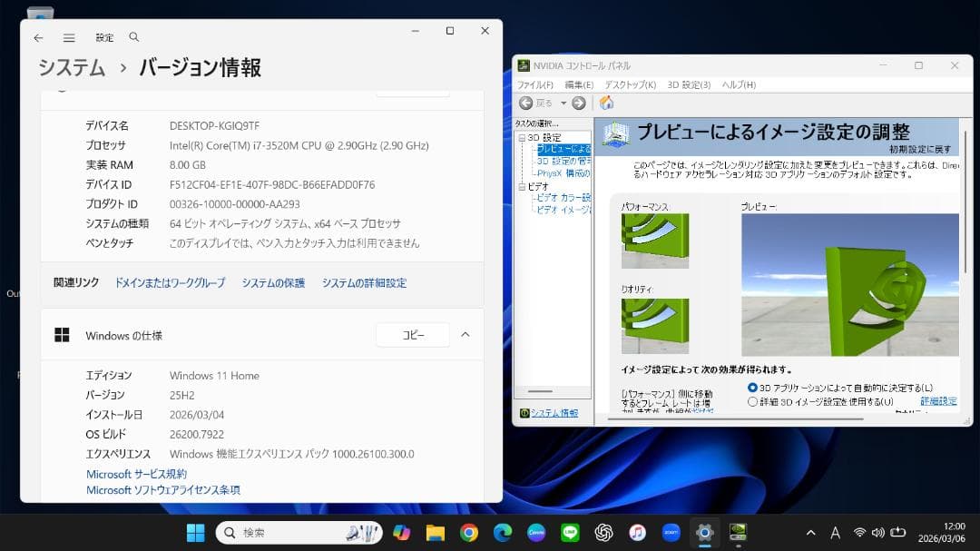This screenshot has height=551, width=980.
Task: Click the Windows logo icon beside Windows の仕様
Action: (x=62, y=335)
